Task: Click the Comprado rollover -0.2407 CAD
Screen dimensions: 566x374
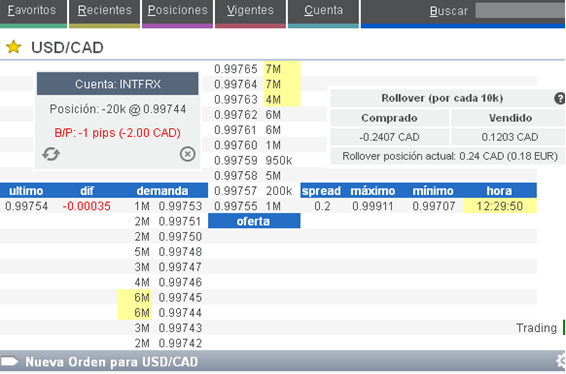Action: pyautogui.click(x=389, y=137)
